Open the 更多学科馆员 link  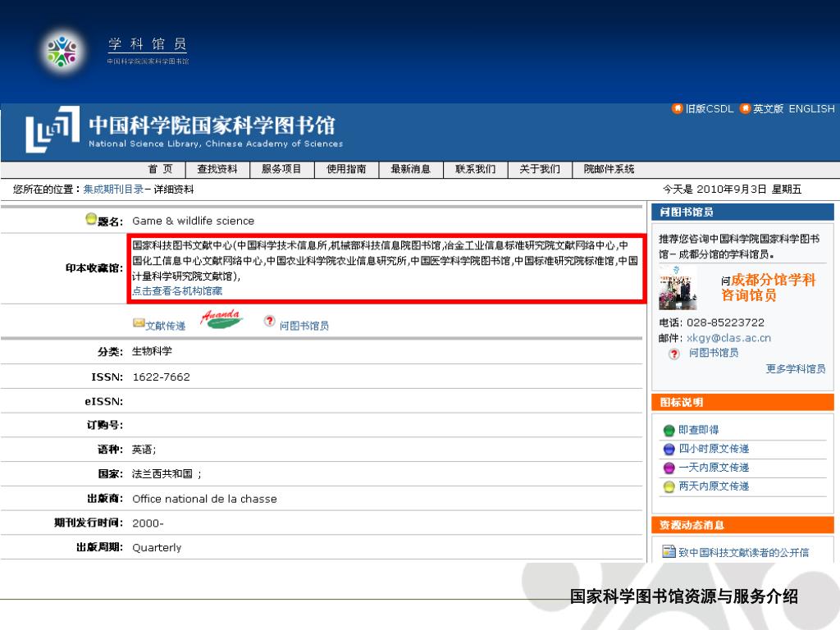tap(796, 369)
